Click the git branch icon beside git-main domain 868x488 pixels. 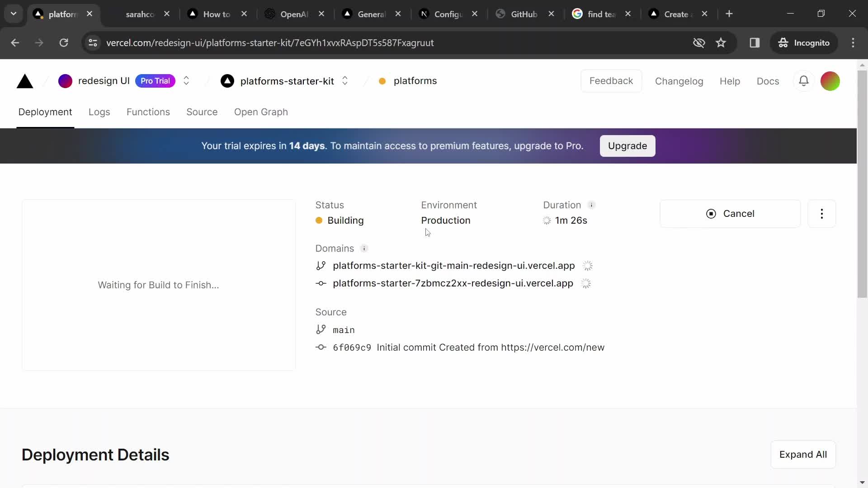pyautogui.click(x=321, y=266)
